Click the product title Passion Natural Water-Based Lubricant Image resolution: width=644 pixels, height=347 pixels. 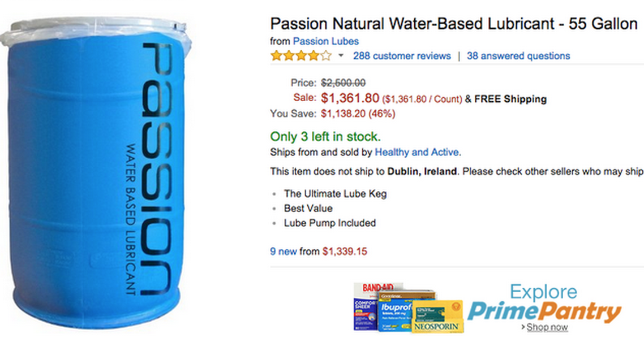[453, 24]
